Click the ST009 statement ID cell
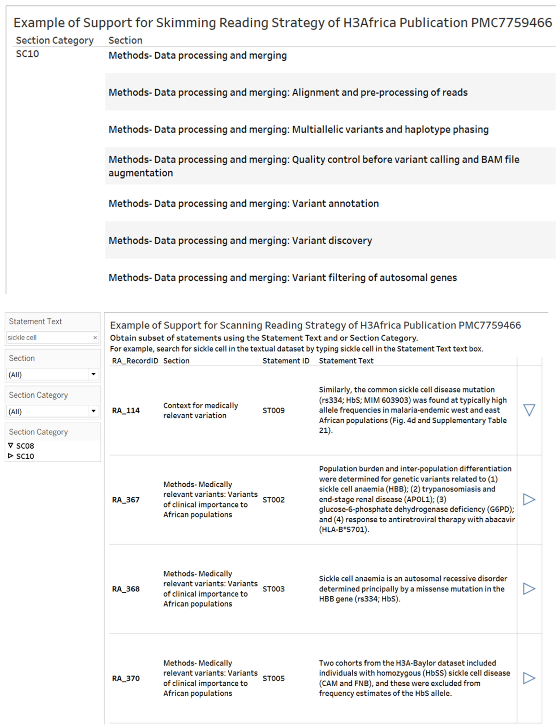Viewport: 560px width, 728px height. point(273,410)
